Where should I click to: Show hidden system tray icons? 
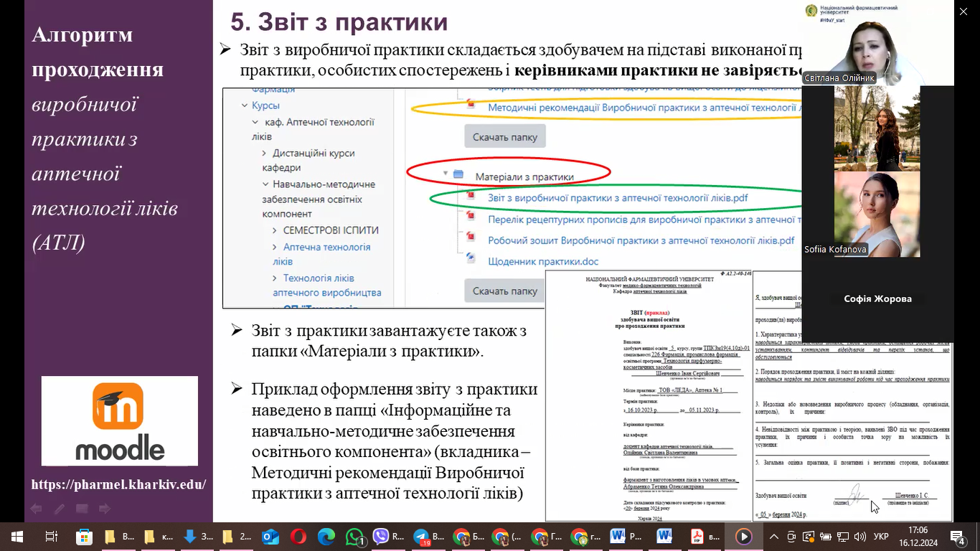pyautogui.click(x=773, y=537)
